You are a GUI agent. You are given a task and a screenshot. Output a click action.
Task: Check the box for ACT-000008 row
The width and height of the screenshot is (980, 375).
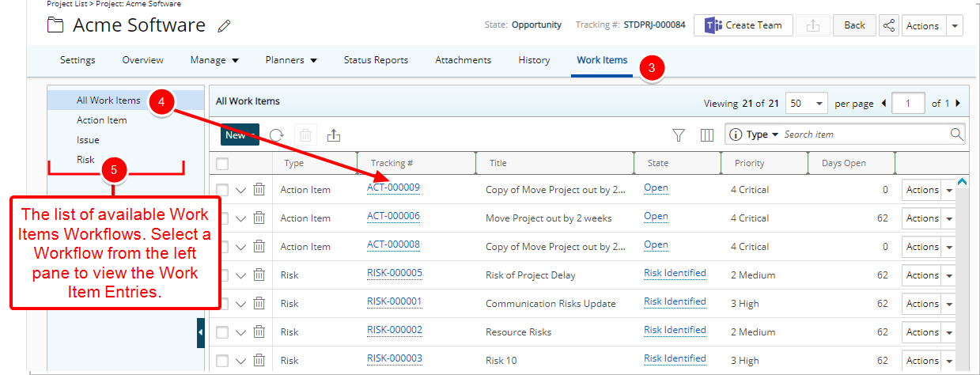click(x=222, y=246)
